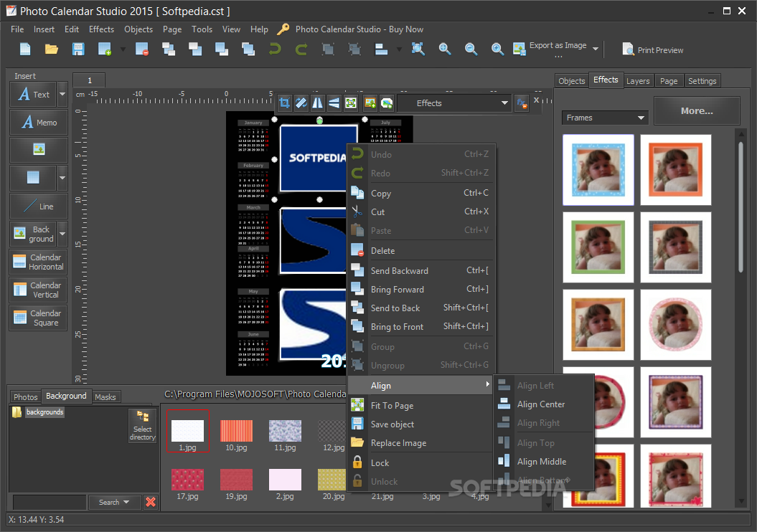Choose Align Center in the submenu
The image size is (757, 532).
pos(544,404)
